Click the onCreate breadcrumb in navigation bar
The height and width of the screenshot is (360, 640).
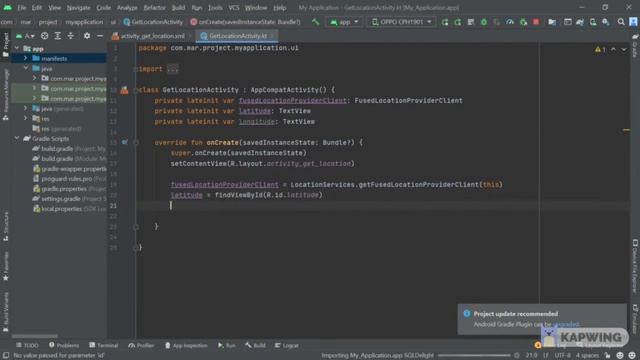[x=245, y=22]
